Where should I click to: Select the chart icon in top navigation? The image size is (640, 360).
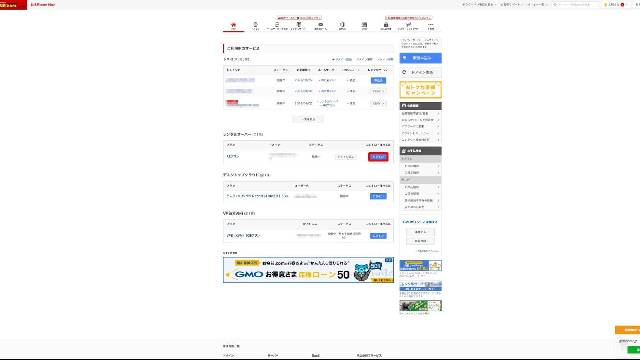coord(408,26)
